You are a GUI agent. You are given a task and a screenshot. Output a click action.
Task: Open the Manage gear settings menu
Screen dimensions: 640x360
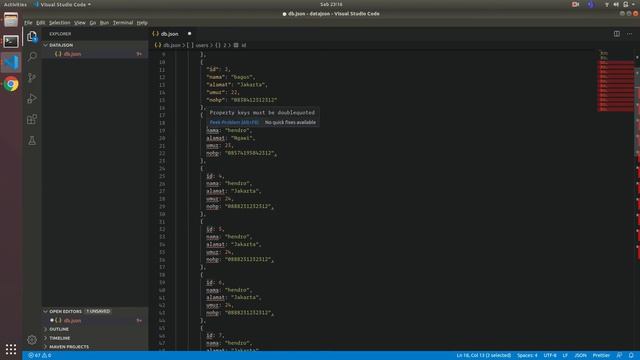(32, 340)
